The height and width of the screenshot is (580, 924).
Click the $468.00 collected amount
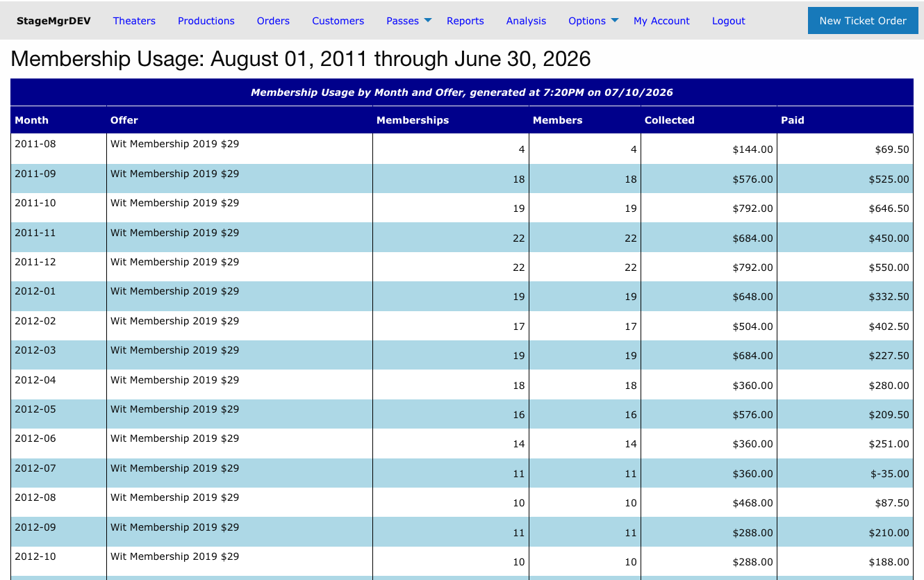pos(752,503)
